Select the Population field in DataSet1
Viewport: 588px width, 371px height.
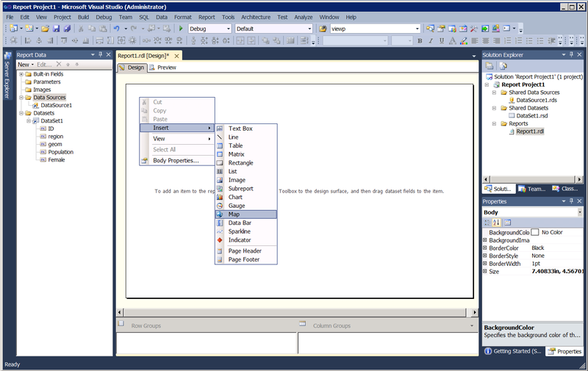pyautogui.click(x=60, y=152)
